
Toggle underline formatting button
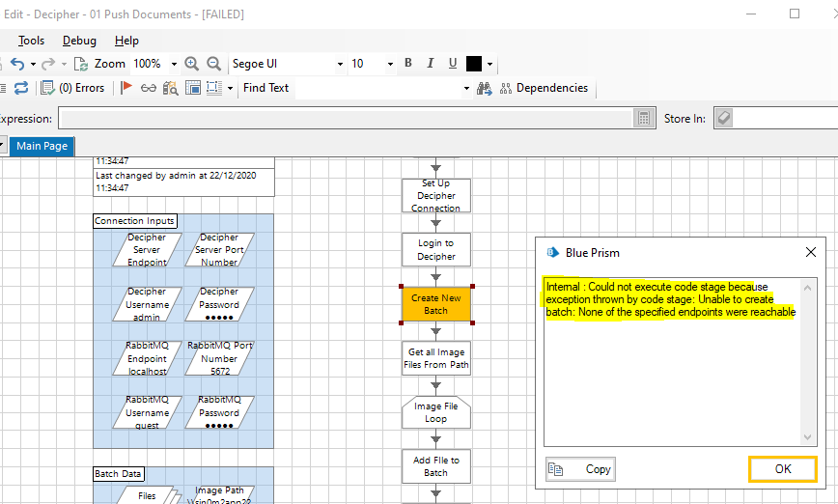[x=452, y=64]
